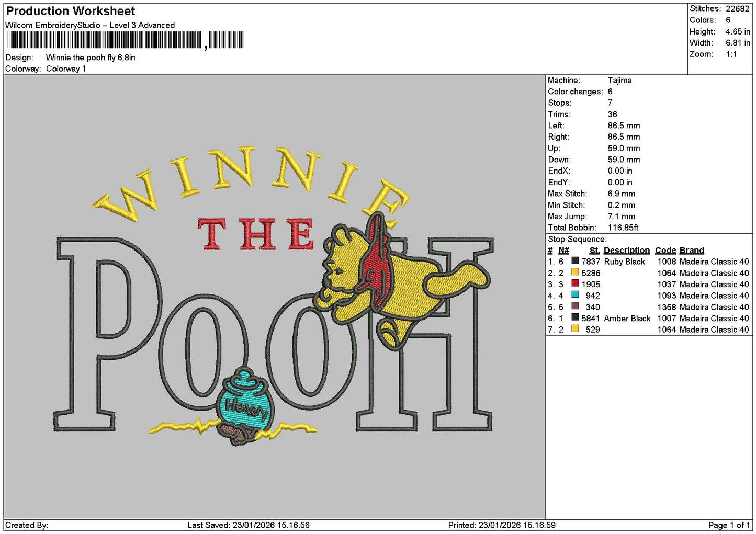Image resolution: width=756 pixels, height=534 pixels.
Task: Click stitch count '1905' in the sequence
Action: pyautogui.click(x=591, y=284)
